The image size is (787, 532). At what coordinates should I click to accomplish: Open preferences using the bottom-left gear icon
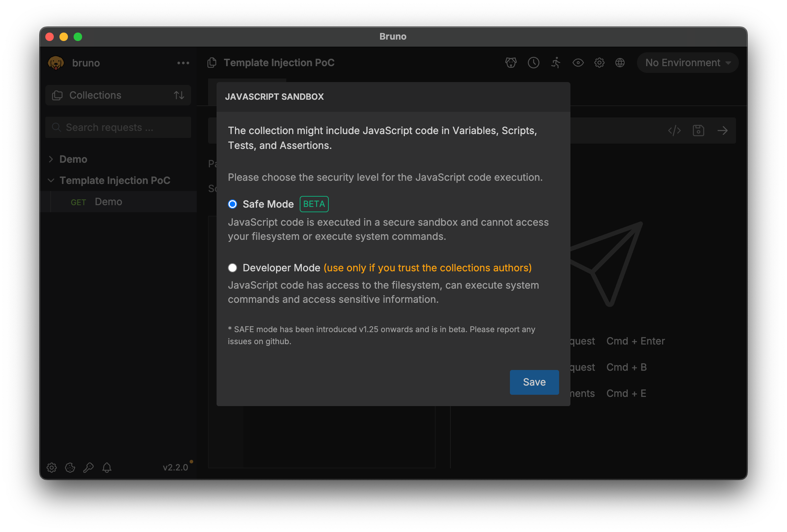tap(52, 467)
